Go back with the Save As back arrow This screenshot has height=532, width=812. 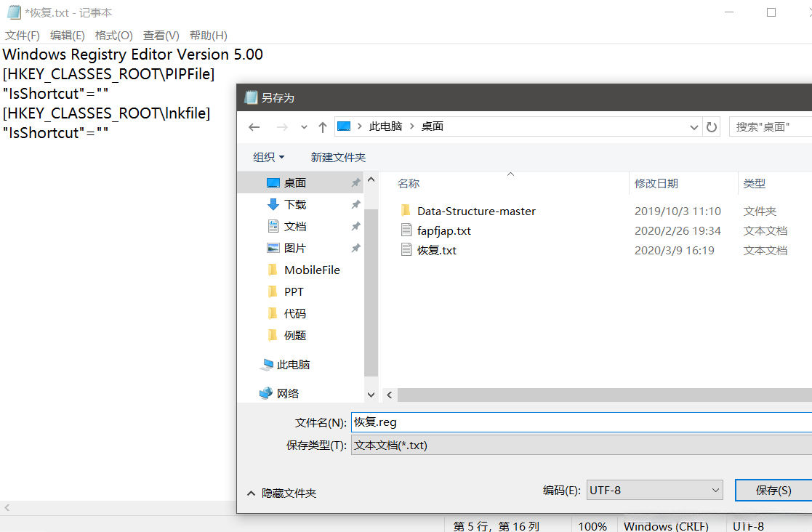click(x=254, y=126)
